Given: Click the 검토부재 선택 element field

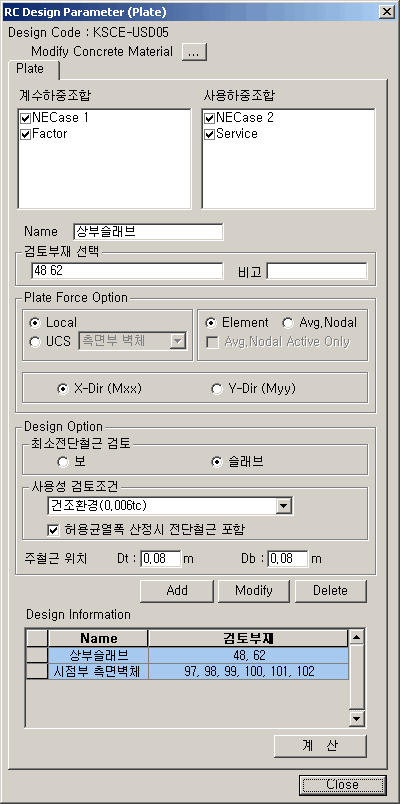Looking at the screenshot, I should [x=127, y=271].
